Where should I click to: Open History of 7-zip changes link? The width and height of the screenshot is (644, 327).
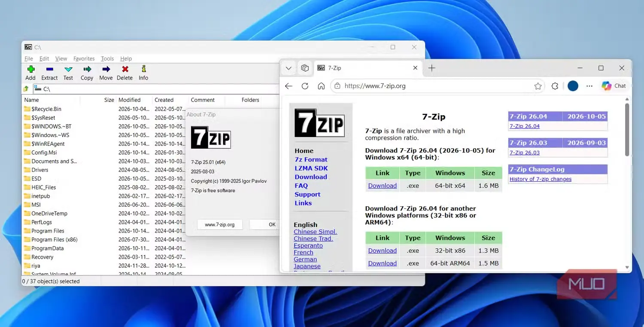coord(541,179)
